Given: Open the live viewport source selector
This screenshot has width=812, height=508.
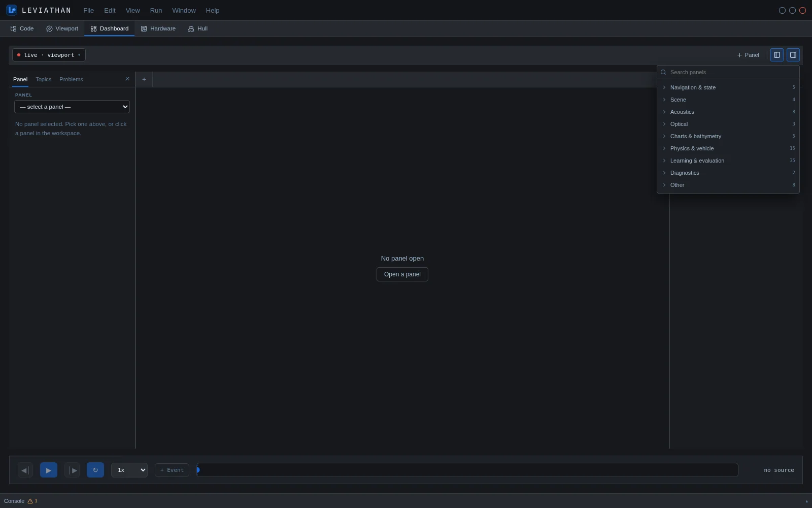Looking at the screenshot, I should [x=49, y=55].
